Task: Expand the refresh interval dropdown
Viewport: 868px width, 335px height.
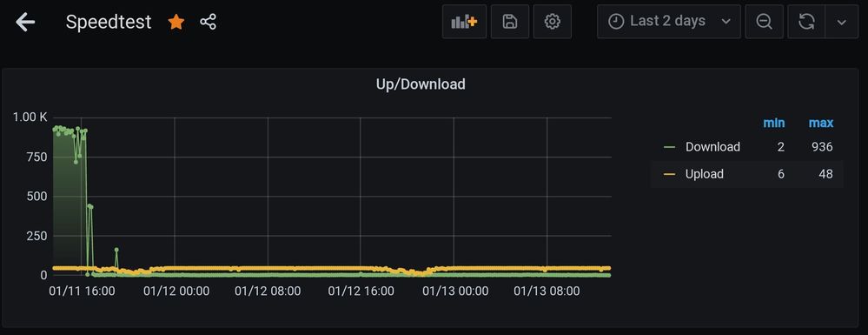Action: [x=842, y=22]
